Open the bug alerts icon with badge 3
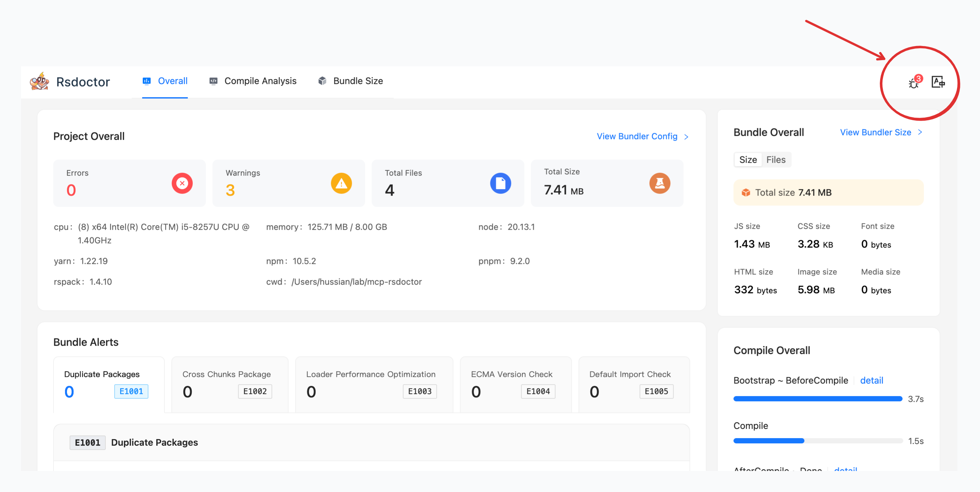Screen dimensions: 980x492 coord(914,82)
